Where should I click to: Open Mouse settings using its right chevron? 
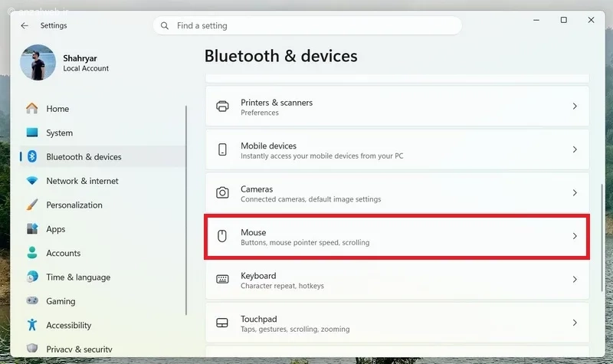[x=575, y=236]
